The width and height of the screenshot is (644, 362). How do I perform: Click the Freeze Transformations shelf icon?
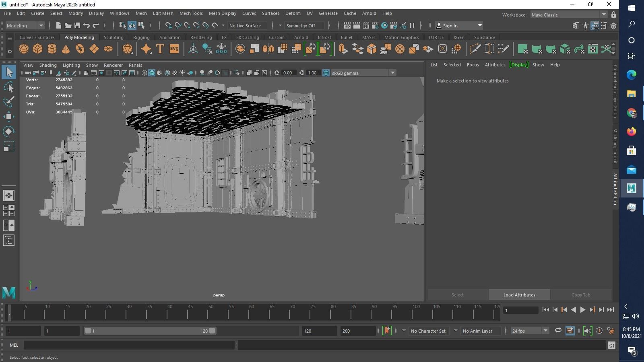pyautogui.click(x=221, y=49)
